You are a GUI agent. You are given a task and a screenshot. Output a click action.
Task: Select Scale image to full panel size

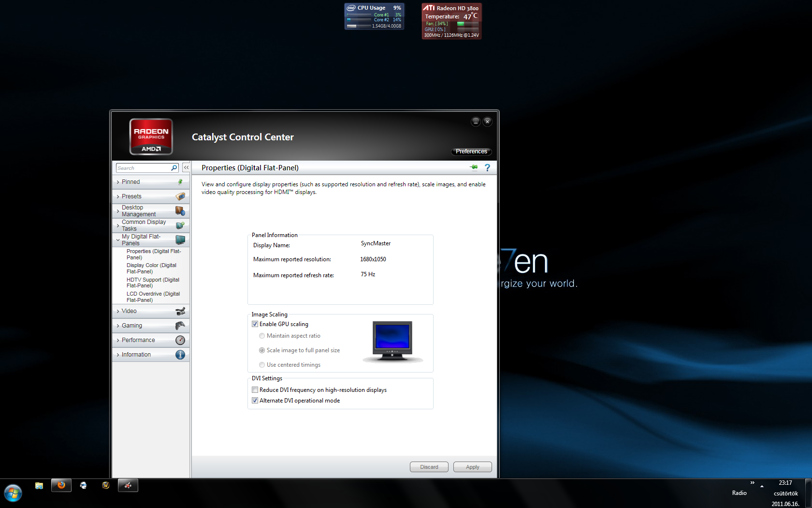pyautogui.click(x=262, y=350)
